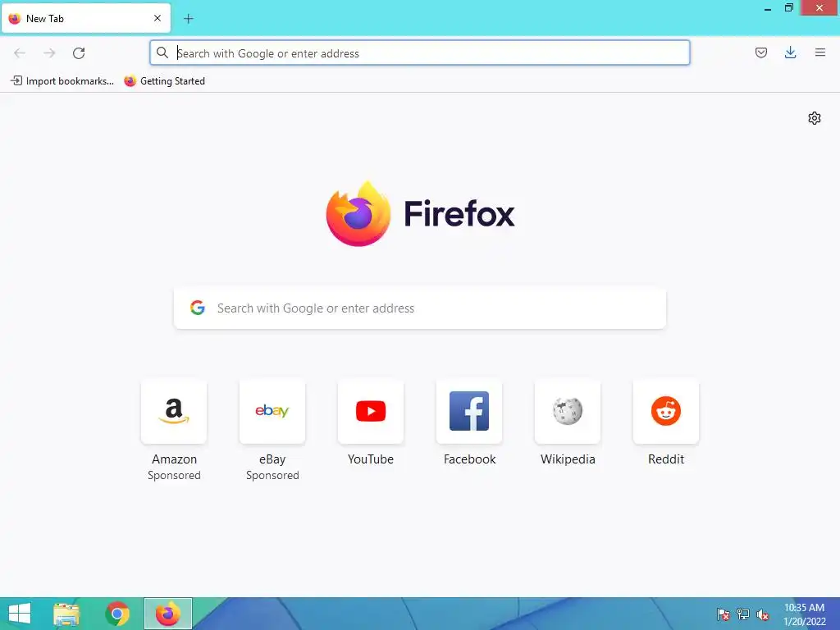Viewport: 840px width, 630px height.
Task: Open the Windows Start button
Action: pos(20,614)
